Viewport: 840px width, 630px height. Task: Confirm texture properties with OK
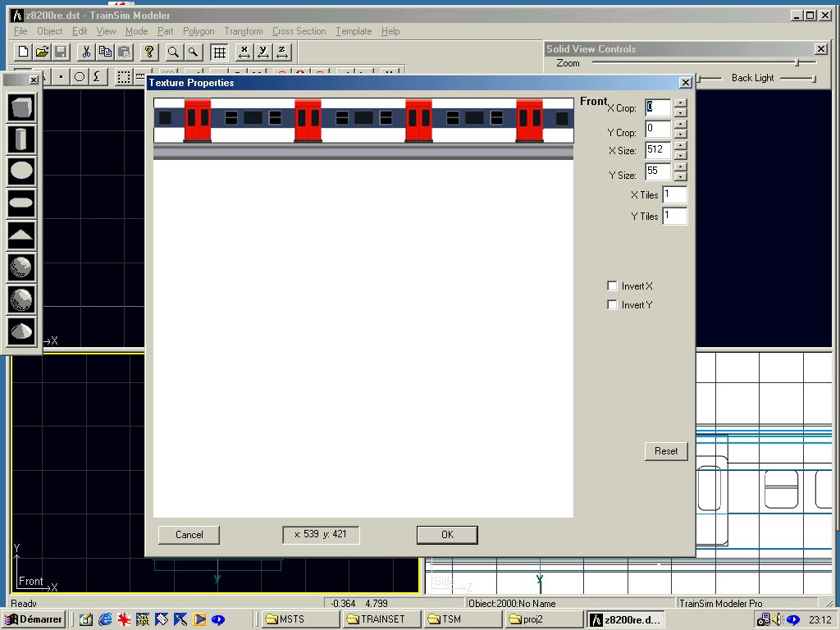pos(447,535)
